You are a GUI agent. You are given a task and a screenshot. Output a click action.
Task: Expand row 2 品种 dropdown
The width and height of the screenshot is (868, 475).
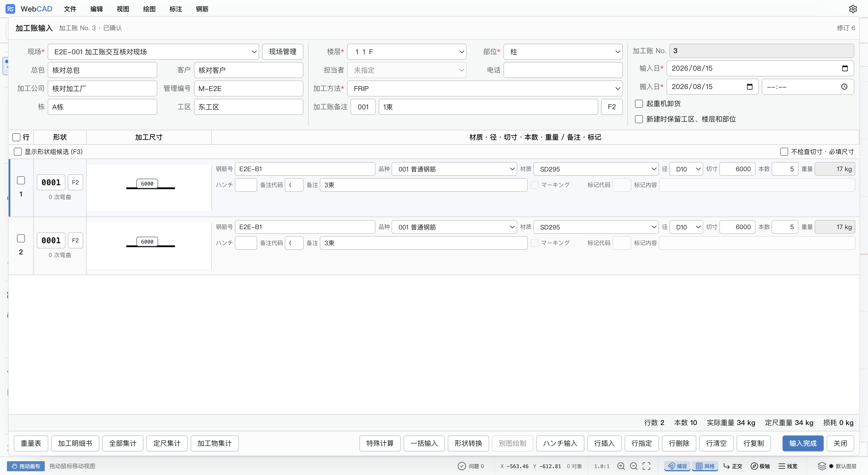pyautogui.click(x=454, y=227)
